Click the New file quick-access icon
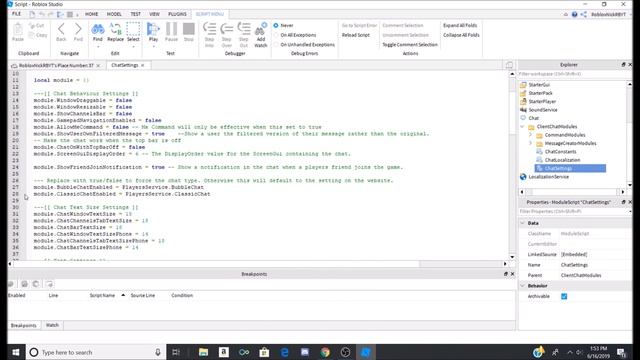The height and width of the screenshot is (360, 640). pyautogui.click(x=32, y=14)
